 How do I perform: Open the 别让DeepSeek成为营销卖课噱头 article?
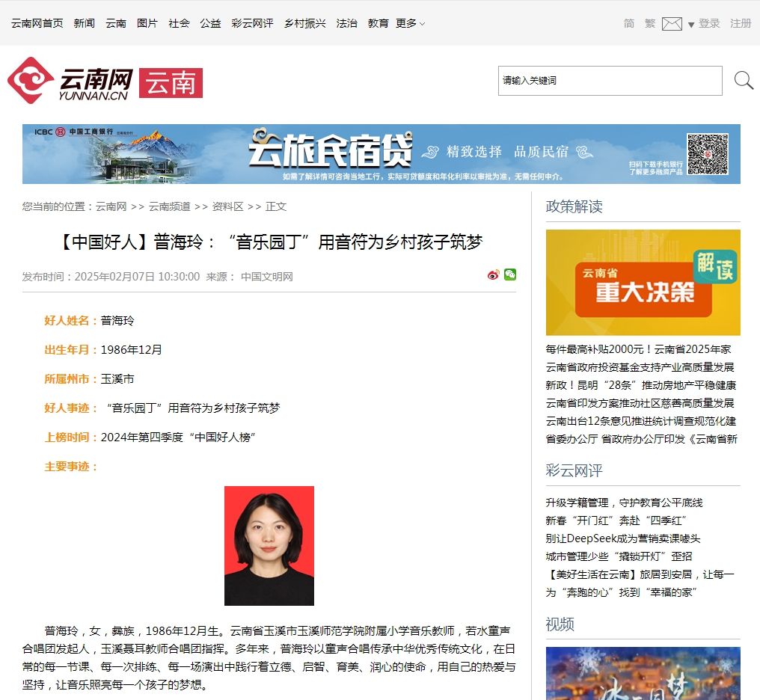pos(622,538)
